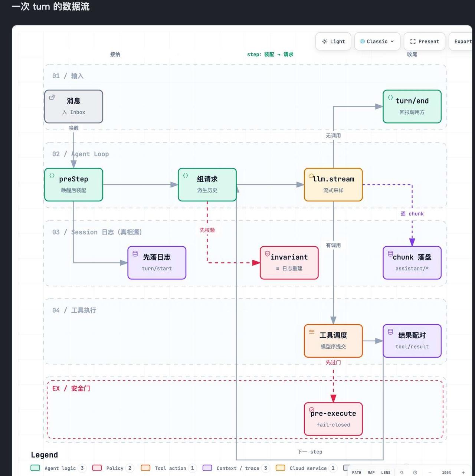Select the 消息 Inbox node

click(73, 106)
